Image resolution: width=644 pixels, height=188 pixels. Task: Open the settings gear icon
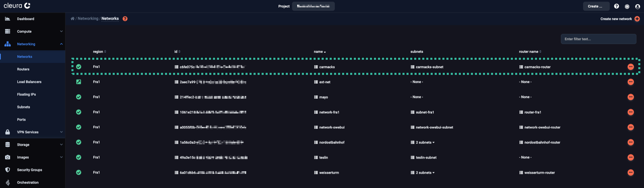(627, 6)
